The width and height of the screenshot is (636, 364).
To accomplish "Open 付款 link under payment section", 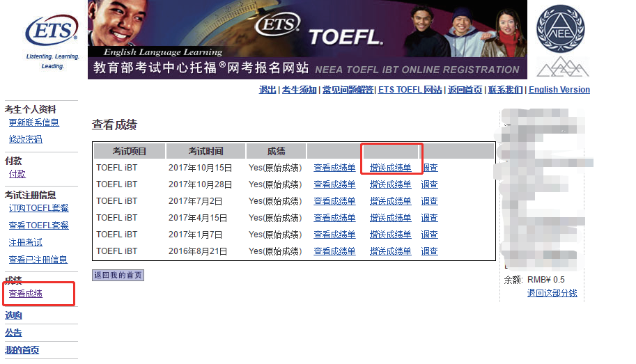I will point(17,174).
